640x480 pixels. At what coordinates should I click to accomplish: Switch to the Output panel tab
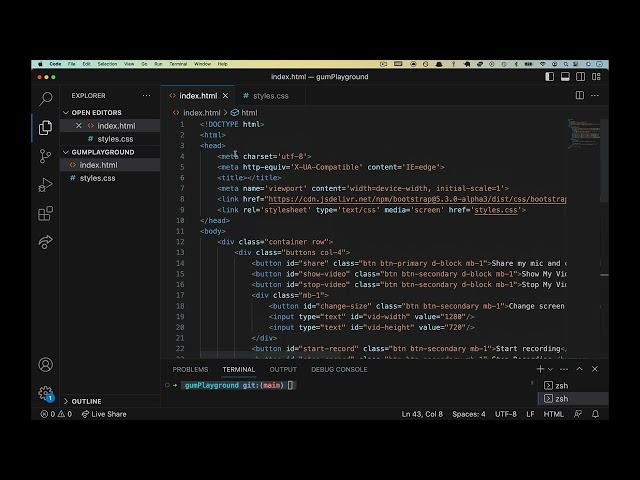[283, 369]
